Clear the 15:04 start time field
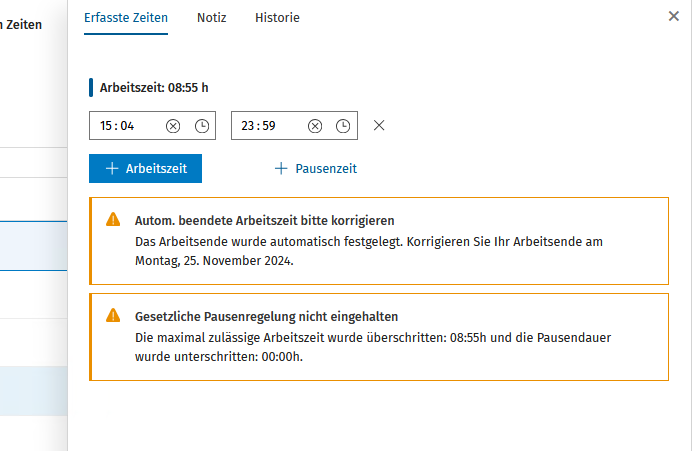692x451 pixels. tap(173, 126)
